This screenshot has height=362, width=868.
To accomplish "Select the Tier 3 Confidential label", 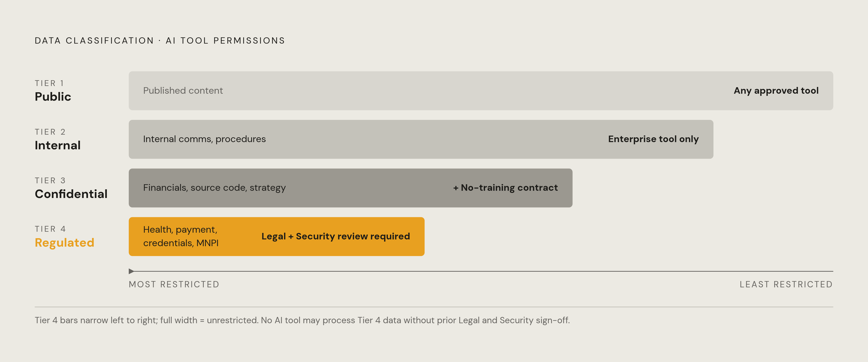I will tap(71, 188).
